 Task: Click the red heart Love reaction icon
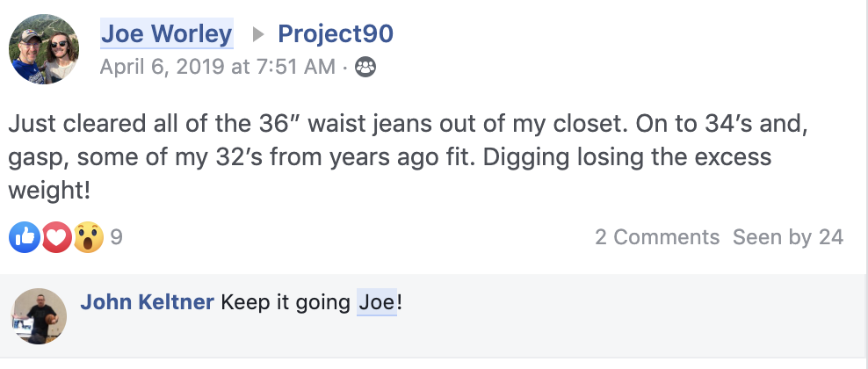click(x=56, y=236)
